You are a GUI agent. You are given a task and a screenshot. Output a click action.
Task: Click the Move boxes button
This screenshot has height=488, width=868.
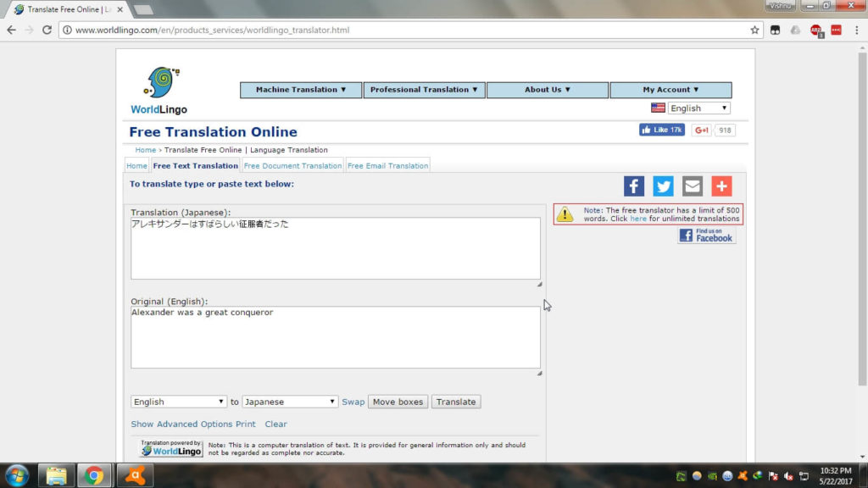(x=398, y=402)
